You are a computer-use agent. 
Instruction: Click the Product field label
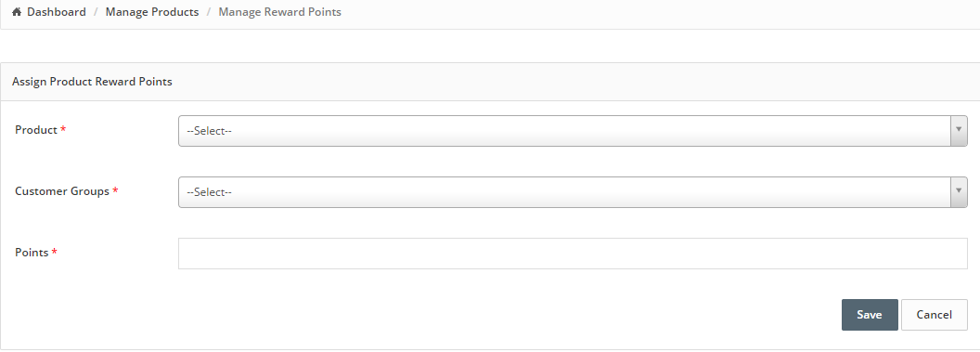click(36, 130)
